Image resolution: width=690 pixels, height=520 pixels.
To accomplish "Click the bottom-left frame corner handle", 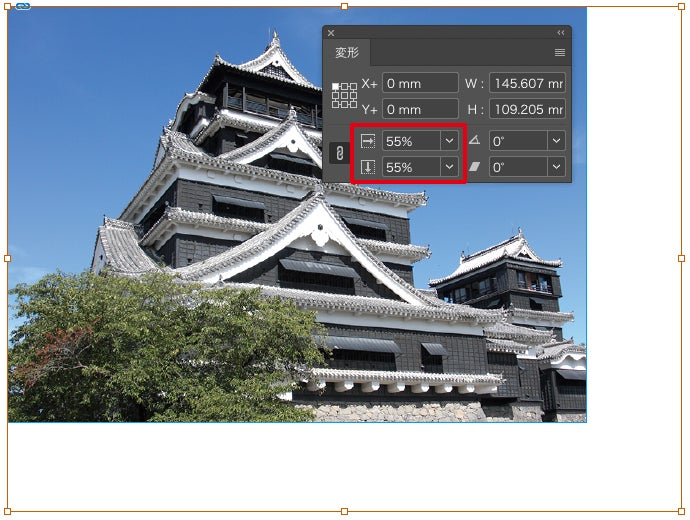I will pos(7,511).
